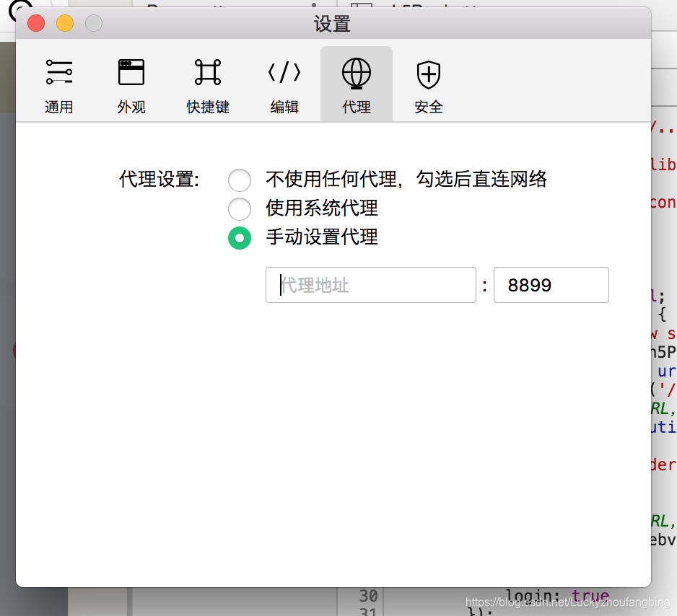
Task: Select 手动设置代理 radio button
Action: [240, 238]
